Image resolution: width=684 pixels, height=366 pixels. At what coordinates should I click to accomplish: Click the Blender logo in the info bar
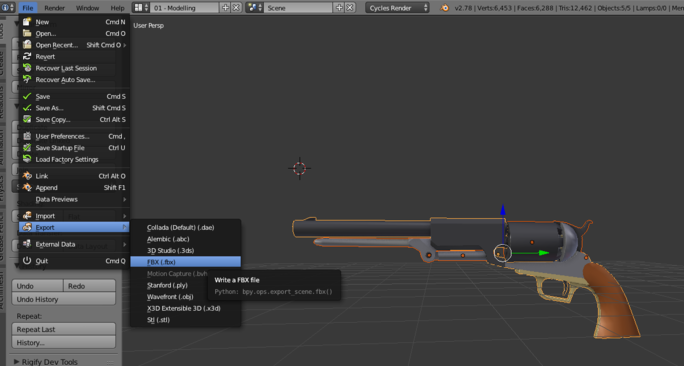coord(445,8)
